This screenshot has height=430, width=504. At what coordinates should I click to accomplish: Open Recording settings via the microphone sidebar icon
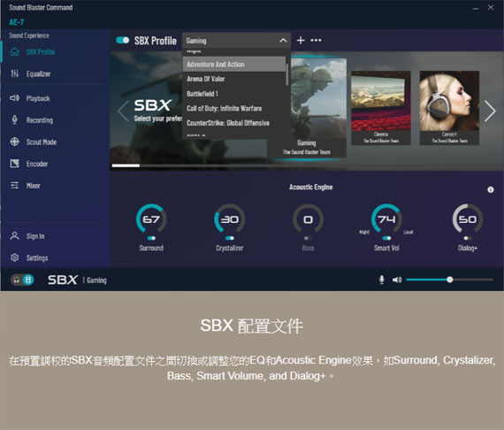(x=14, y=120)
